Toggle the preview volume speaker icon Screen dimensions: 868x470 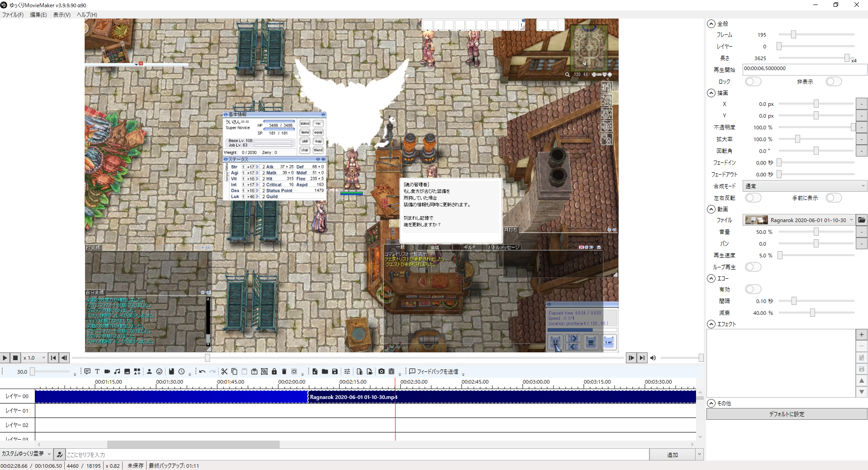tap(653, 358)
